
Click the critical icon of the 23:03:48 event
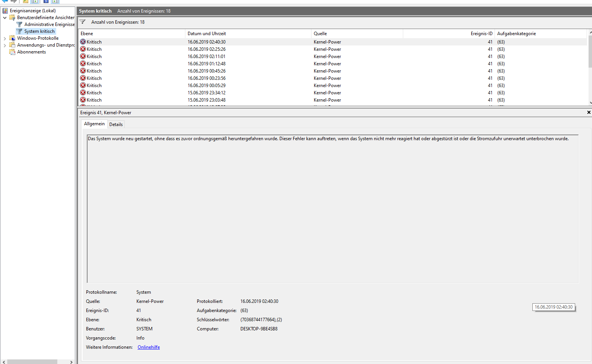pyautogui.click(x=83, y=100)
